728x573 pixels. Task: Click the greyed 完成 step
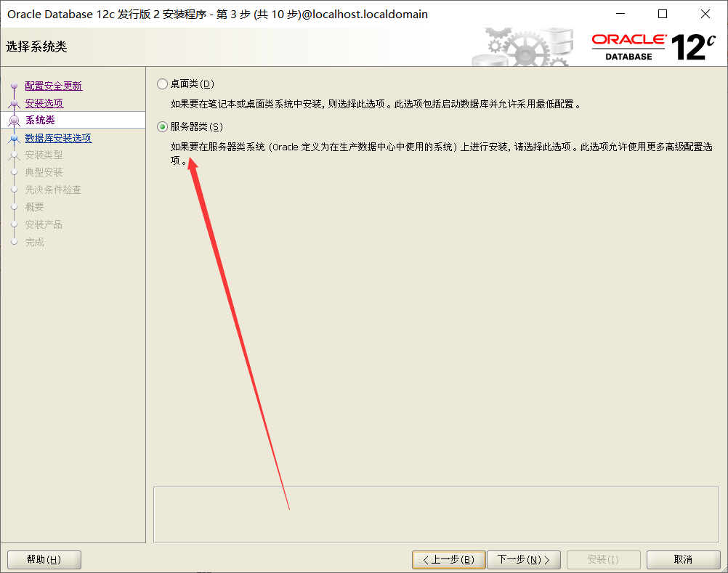34,242
